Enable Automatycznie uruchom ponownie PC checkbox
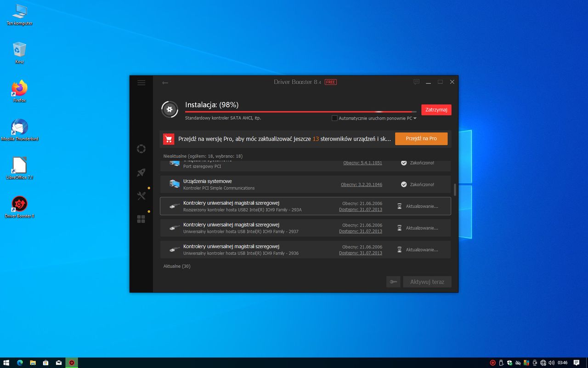 334,118
